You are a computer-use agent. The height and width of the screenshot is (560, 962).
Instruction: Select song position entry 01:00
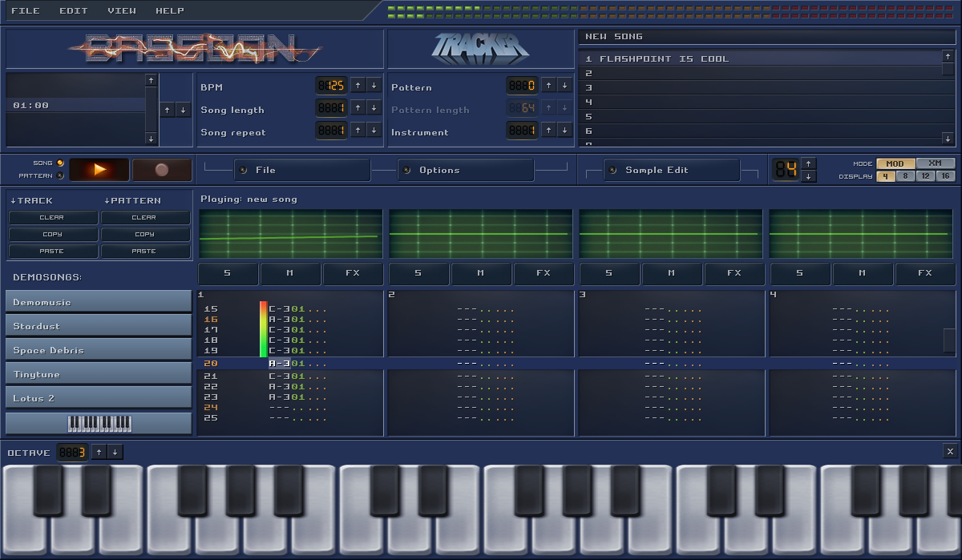click(75, 105)
